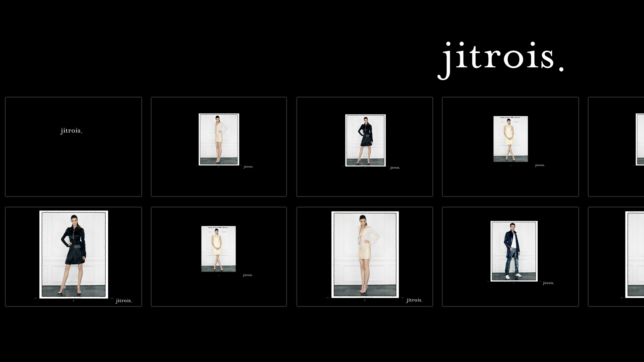This screenshot has height=362, width=644.
Task: Click the jitrois label beside the small pink-jacket photo
Action: (x=248, y=167)
